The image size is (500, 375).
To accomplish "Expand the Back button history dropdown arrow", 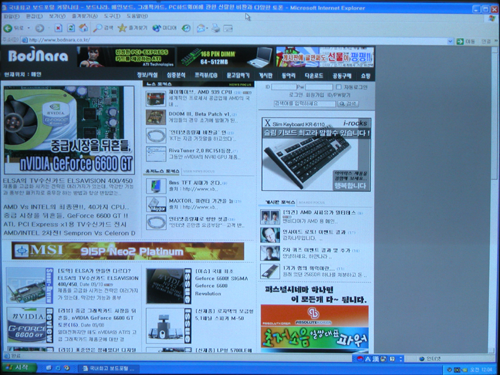I will point(29,28).
